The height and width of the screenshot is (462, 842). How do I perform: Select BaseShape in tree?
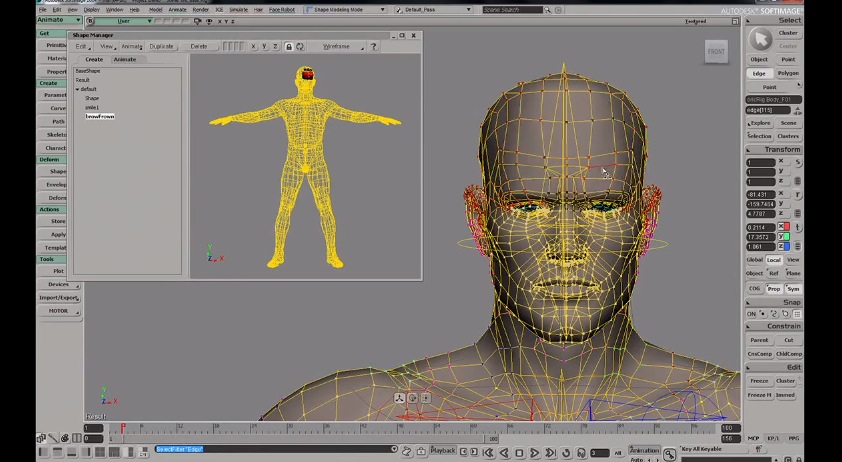click(x=88, y=71)
